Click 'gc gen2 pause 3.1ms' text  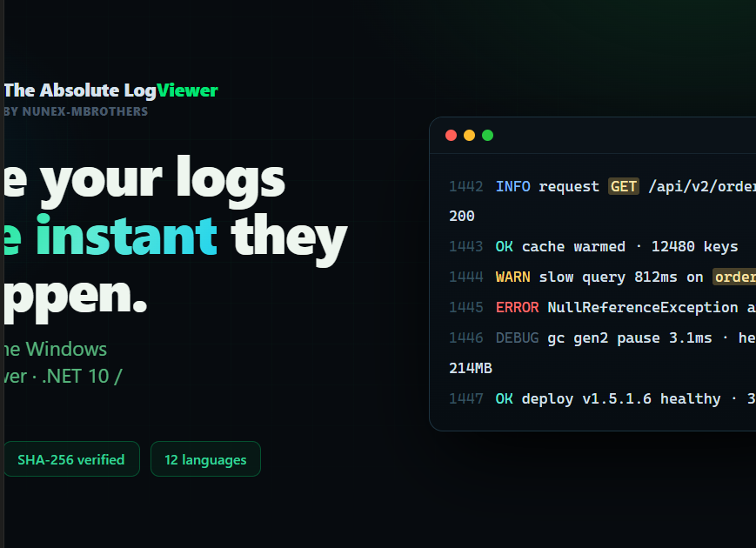[x=630, y=338]
